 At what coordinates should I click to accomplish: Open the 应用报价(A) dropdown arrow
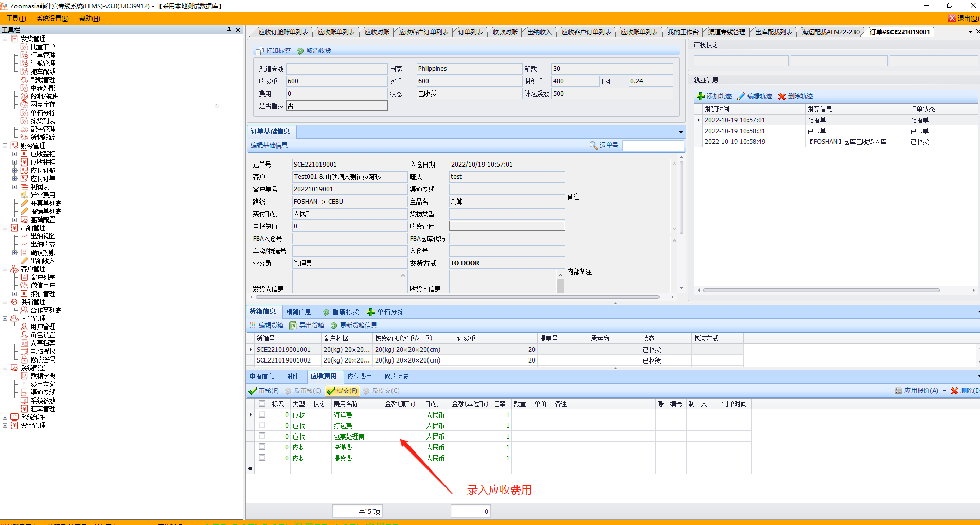click(945, 391)
